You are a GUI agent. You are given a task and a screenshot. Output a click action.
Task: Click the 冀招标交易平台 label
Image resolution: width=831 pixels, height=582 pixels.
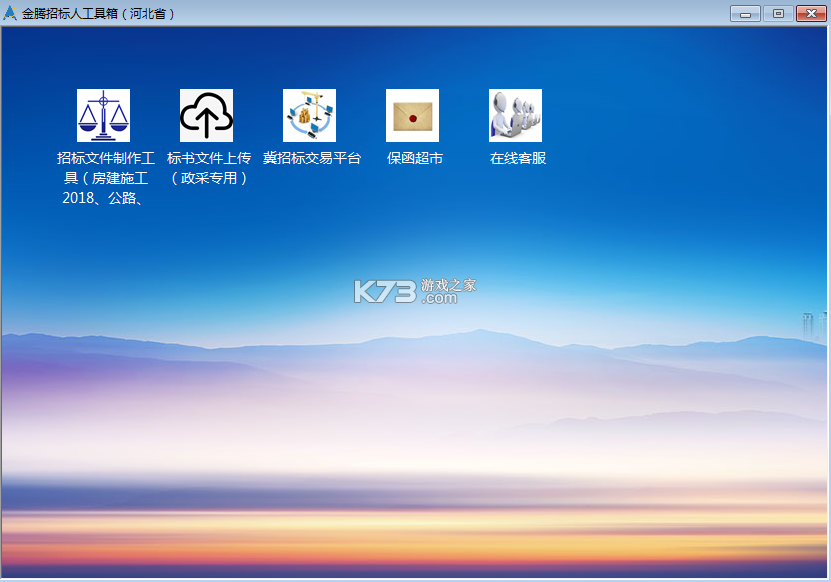point(312,158)
